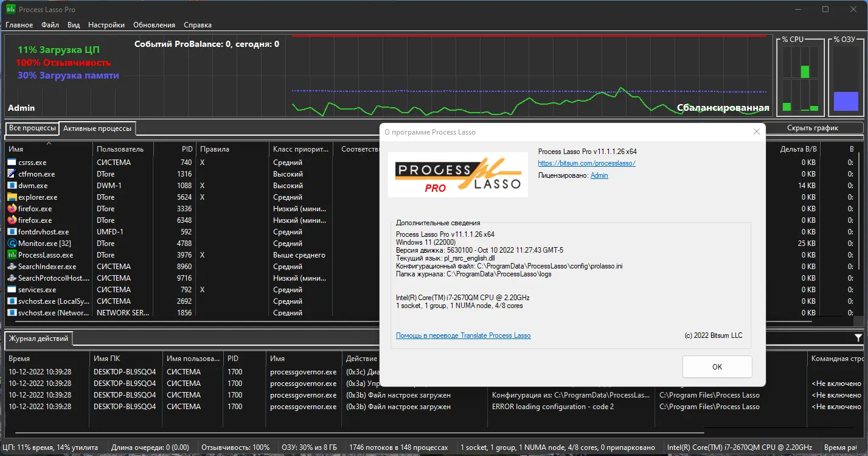Confirm the About dialog with OK
The width and height of the screenshot is (868, 456).
[x=717, y=367]
